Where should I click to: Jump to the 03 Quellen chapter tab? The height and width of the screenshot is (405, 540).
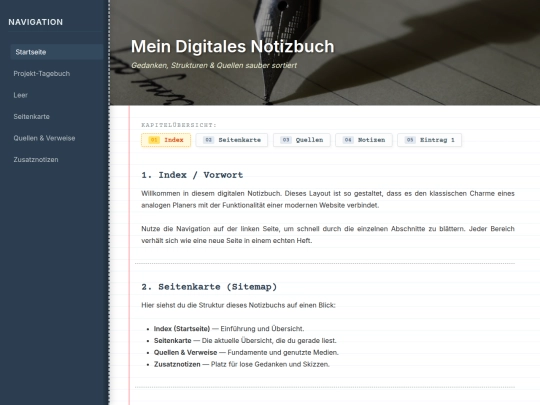tap(301, 140)
